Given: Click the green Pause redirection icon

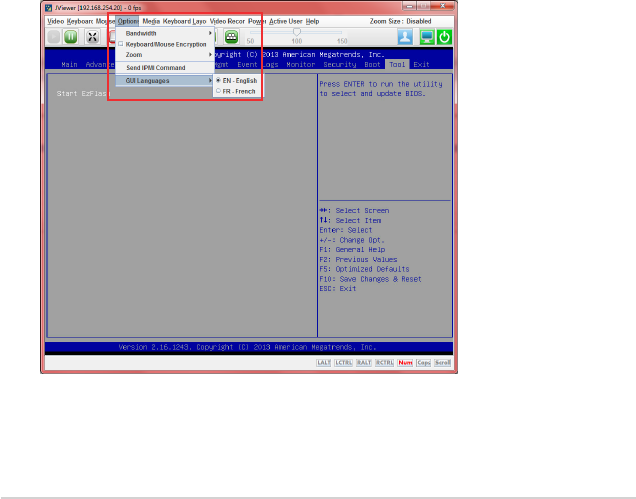Looking at the screenshot, I should pos(71,37).
